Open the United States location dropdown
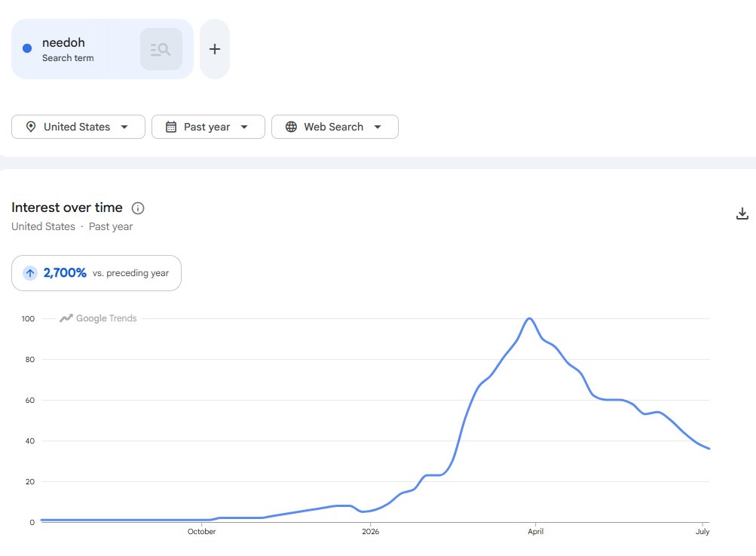 (78, 127)
